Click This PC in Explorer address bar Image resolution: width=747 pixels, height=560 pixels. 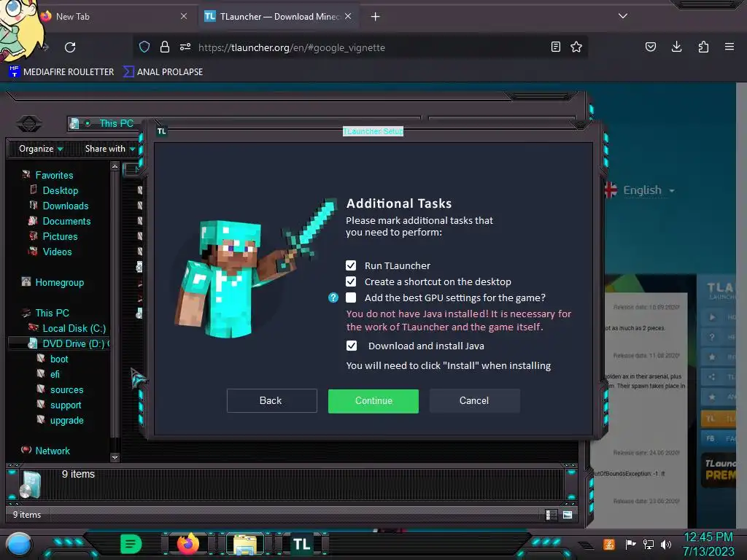(116, 123)
